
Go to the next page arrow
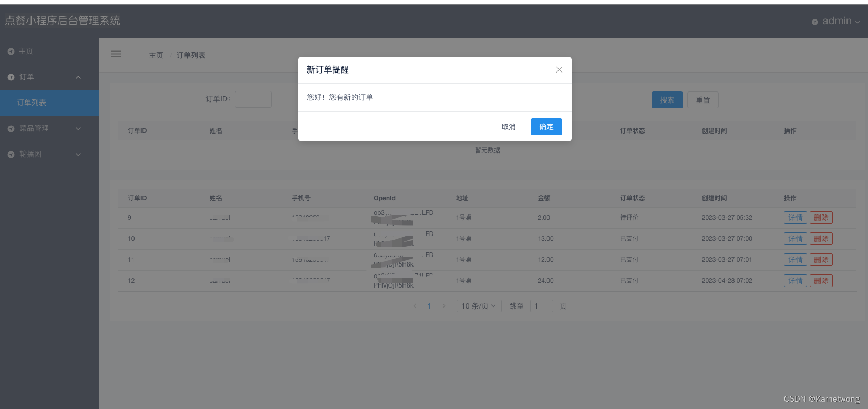[444, 306]
